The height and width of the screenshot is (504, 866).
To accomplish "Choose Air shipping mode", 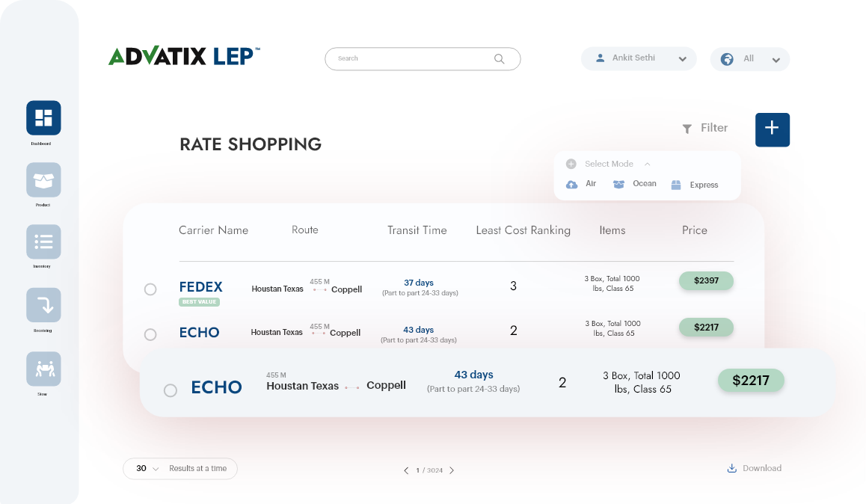I will point(581,184).
